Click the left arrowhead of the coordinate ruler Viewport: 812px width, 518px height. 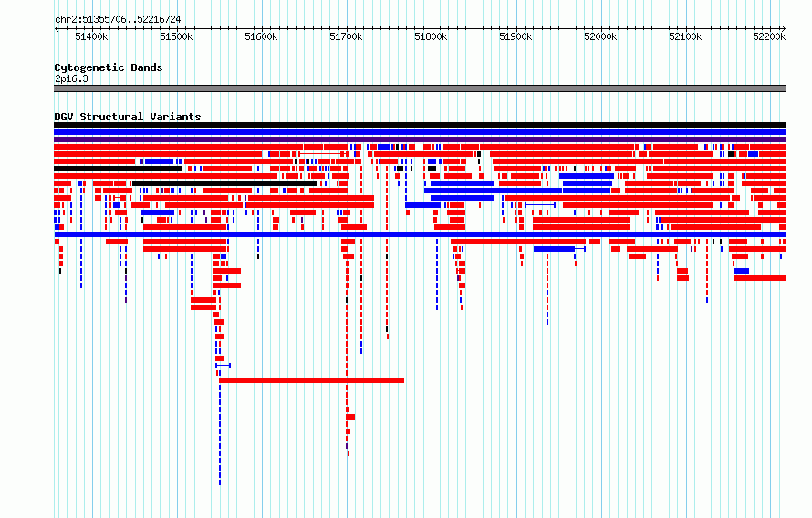57,28
